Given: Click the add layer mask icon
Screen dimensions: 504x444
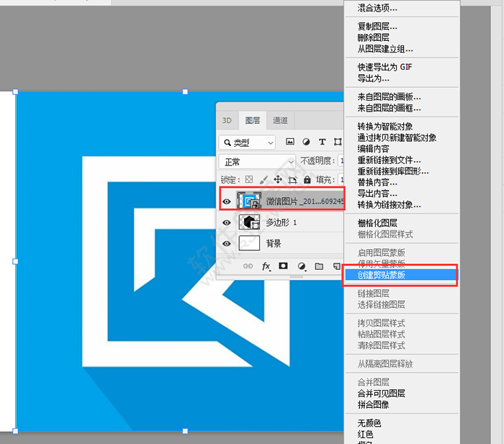Looking at the screenshot, I should tap(283, 266).
